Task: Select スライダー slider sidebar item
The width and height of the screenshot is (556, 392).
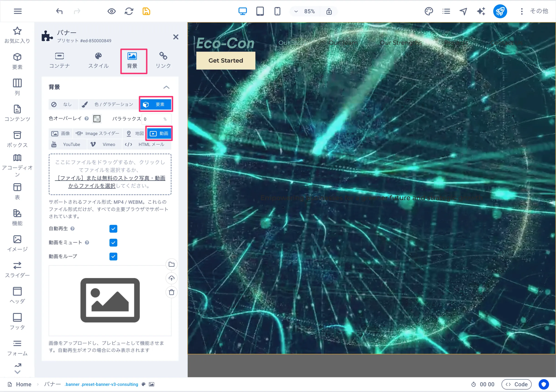Action: click(x=17, y=270)
